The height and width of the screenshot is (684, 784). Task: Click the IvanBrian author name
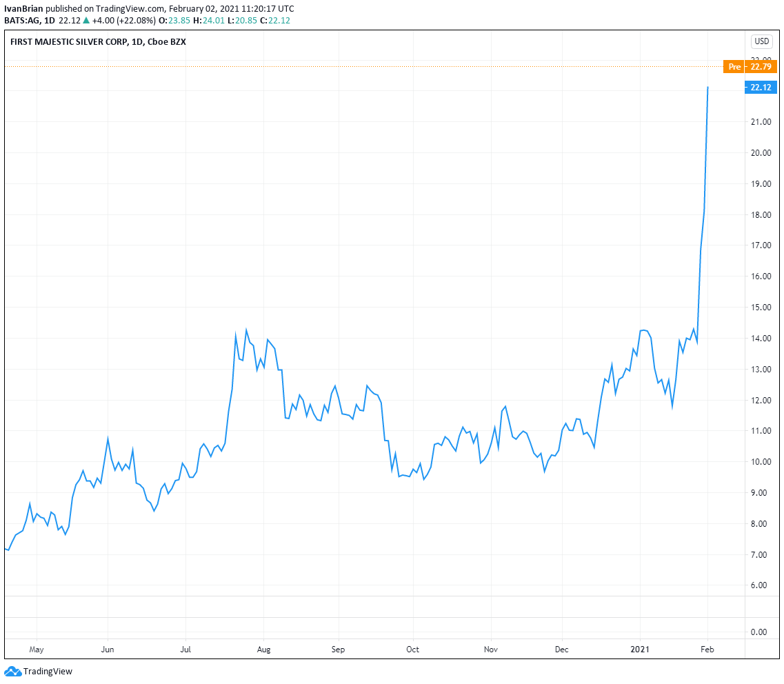(23, 8)
